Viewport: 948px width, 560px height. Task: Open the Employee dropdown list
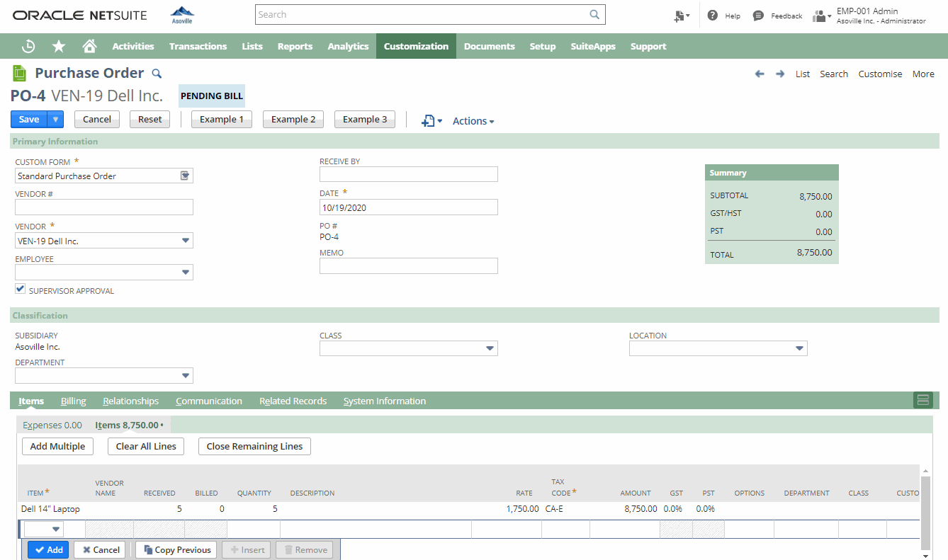[x=186, y=273]
